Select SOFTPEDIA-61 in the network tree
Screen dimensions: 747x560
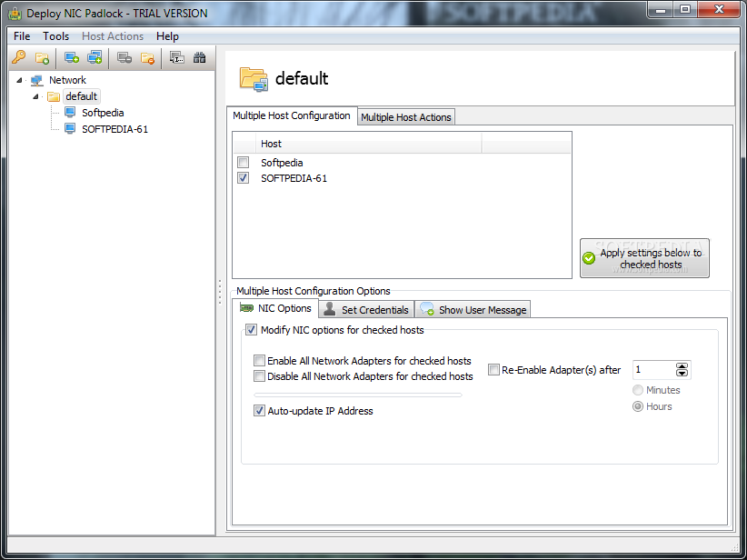(x=115, y=129)
